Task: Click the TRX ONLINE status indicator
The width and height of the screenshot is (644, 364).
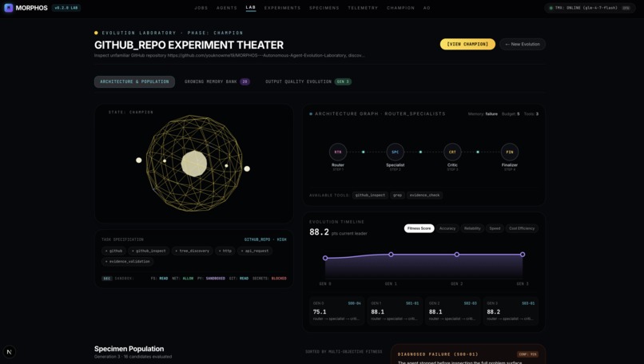Action: (x=590, y=8)
